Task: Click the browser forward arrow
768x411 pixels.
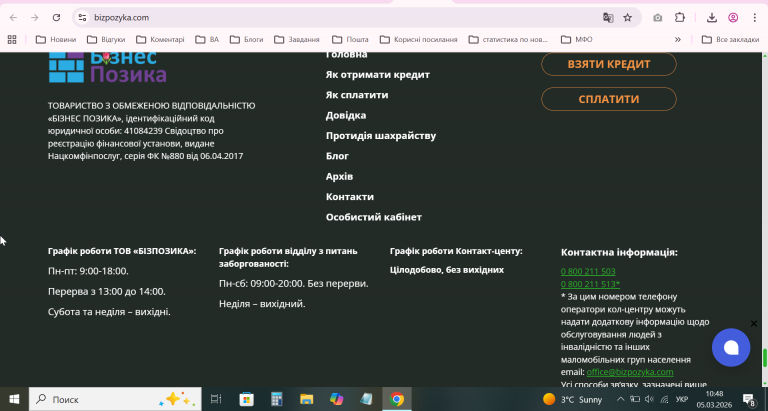Action: (35, 18)
